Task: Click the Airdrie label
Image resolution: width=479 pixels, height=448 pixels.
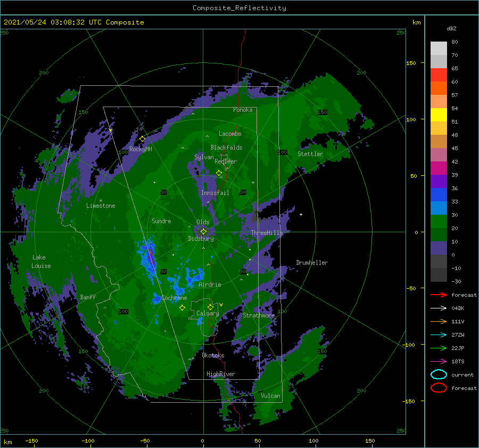Action: point(210,284)
